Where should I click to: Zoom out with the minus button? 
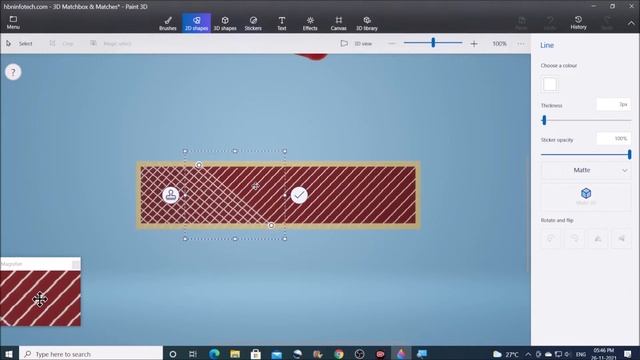(x=392, y=43)
